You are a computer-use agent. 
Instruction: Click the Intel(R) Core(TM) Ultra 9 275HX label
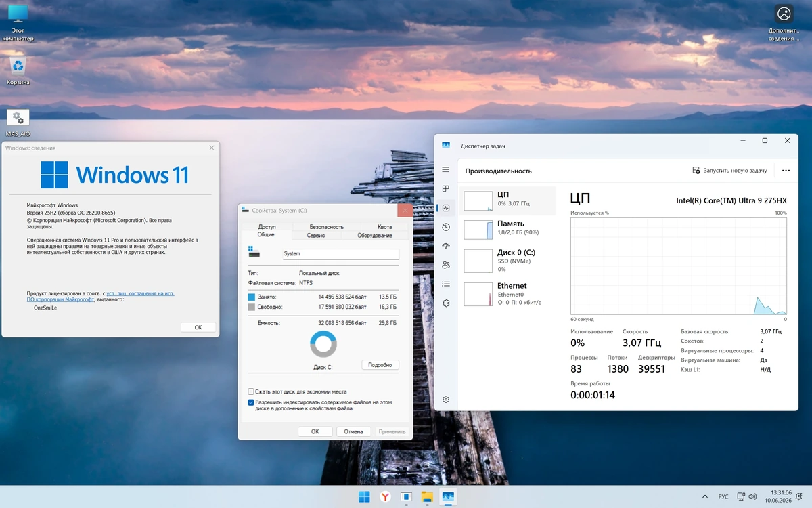click(731, 200)
